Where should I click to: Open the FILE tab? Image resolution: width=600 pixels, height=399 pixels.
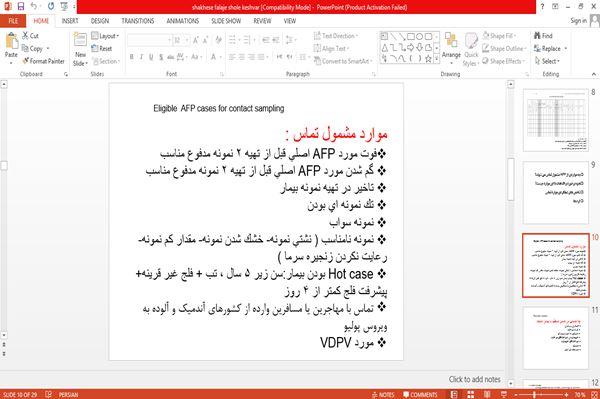(x=13, y=21)
